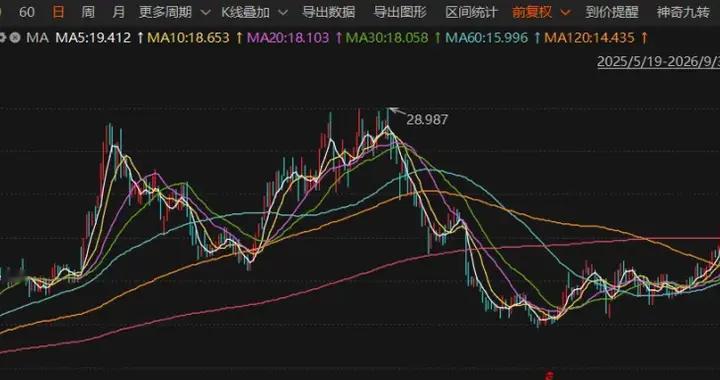Expand the K线叠加 dropdown arrow
720x380 pixels.
(283, 12)
